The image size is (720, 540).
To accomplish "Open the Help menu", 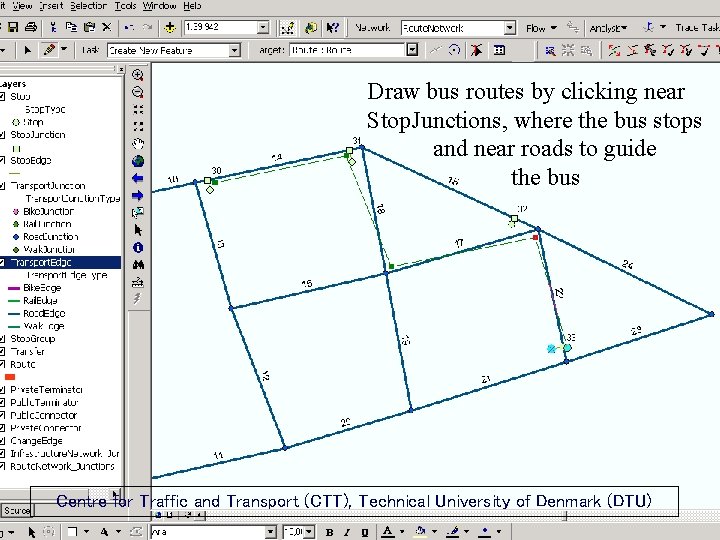I will click(192, 6).
